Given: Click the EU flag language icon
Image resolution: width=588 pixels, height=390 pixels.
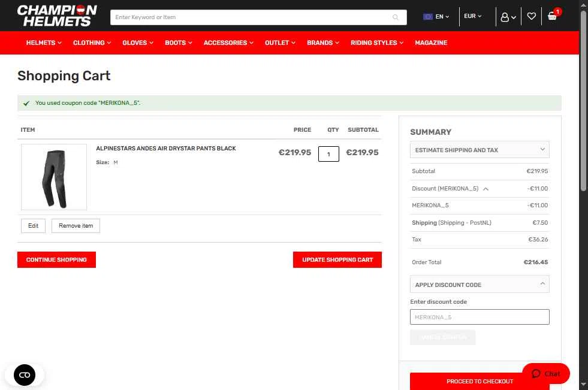Looking at the screenshot, I should 427,17.
